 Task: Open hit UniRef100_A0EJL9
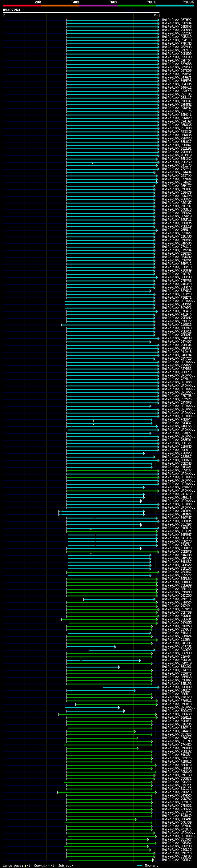coord(177,37)
